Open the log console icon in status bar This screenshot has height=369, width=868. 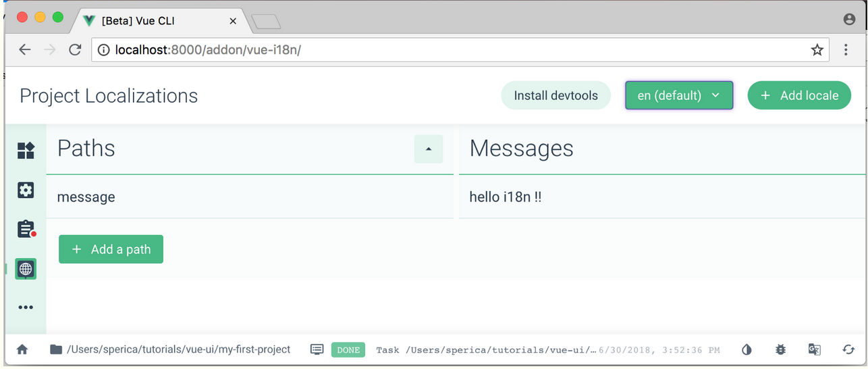point(317,349)
